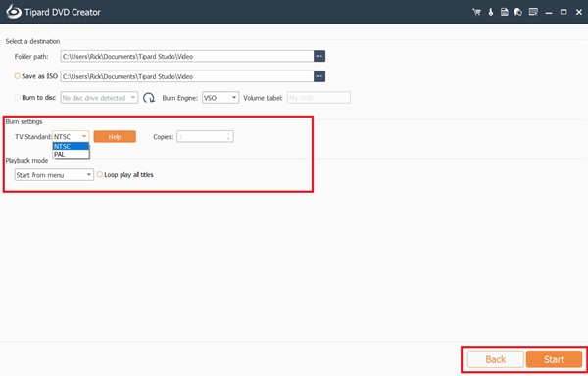This screenshot has height=376, width=588.
Task: Enable the Save as ISO checkbox
Action: (18, 76)
